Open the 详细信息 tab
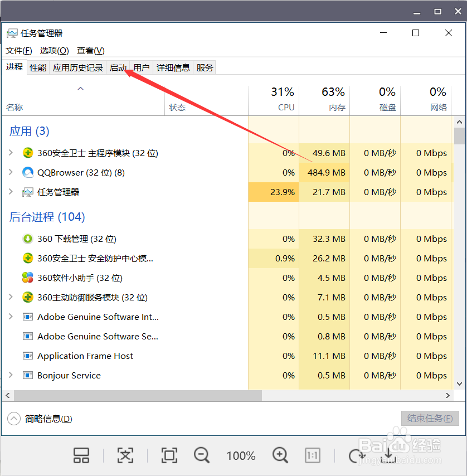 click(x=173, y=67)
